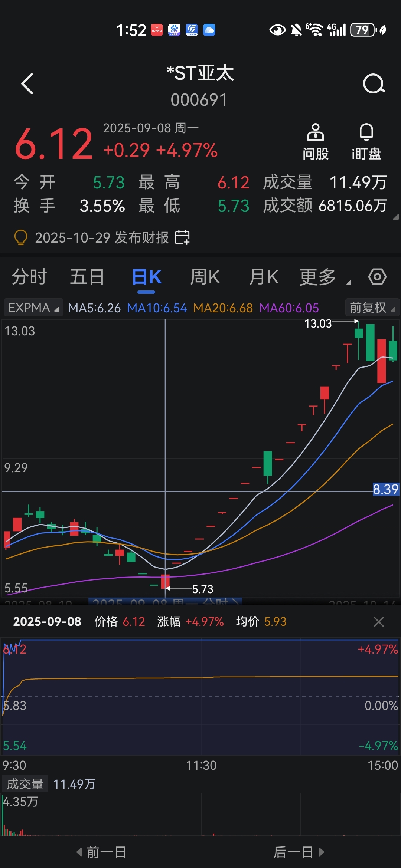Tap the lightbulb tip icon
The width and height of the screenshot is (401, 868).
click(x=21, y=237)
